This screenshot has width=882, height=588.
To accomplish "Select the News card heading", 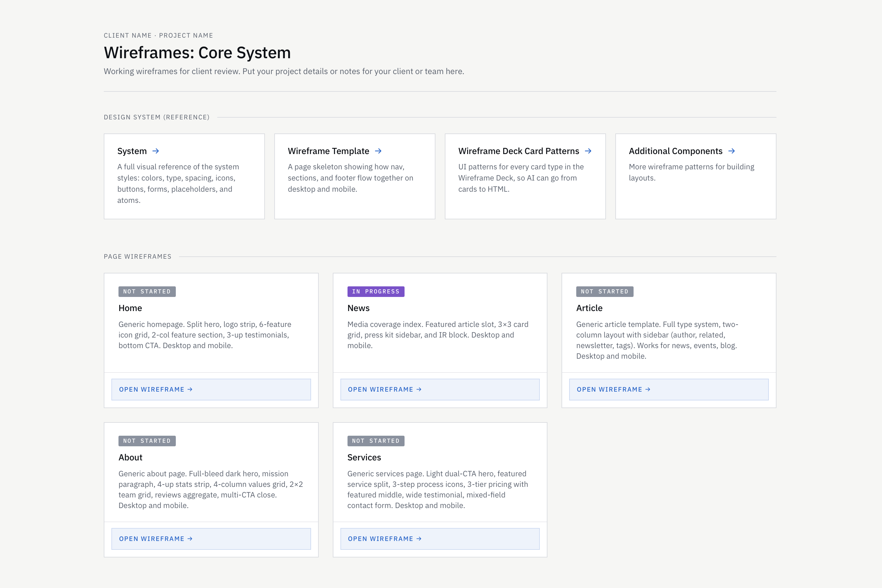I will [358, 308].
